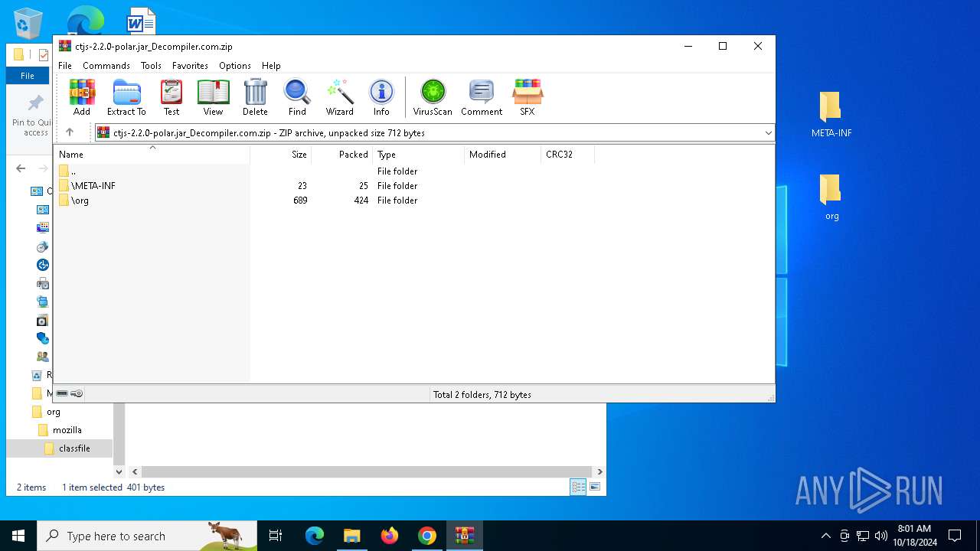The image size is (980, 551).
Task: Click the Test archive icon
Action: click(x=171, y=97)
